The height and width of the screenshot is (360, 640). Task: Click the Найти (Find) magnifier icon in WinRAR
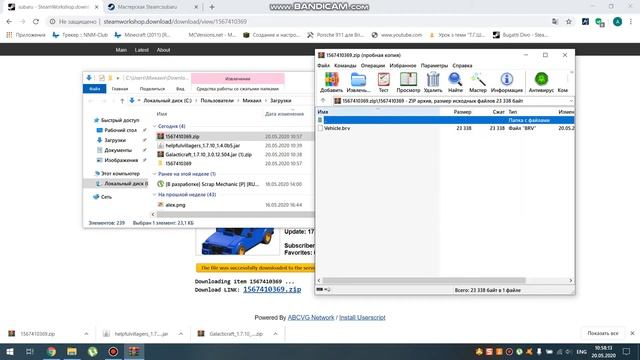click(455, 82)
